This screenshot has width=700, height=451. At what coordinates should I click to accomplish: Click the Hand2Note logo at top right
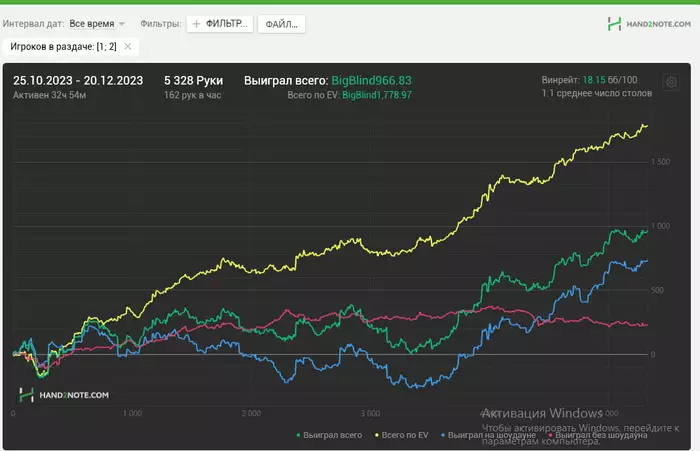pos(649,24)
